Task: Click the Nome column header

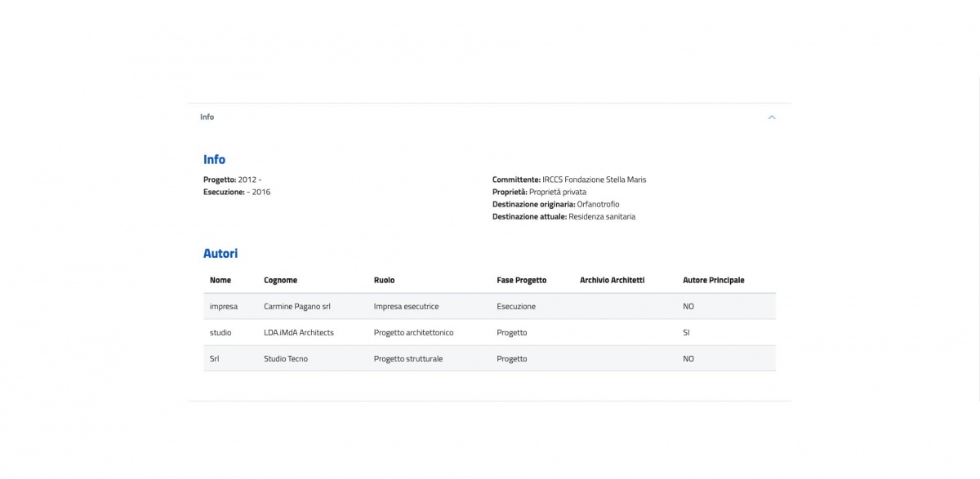Action: (x=220, y=280)
